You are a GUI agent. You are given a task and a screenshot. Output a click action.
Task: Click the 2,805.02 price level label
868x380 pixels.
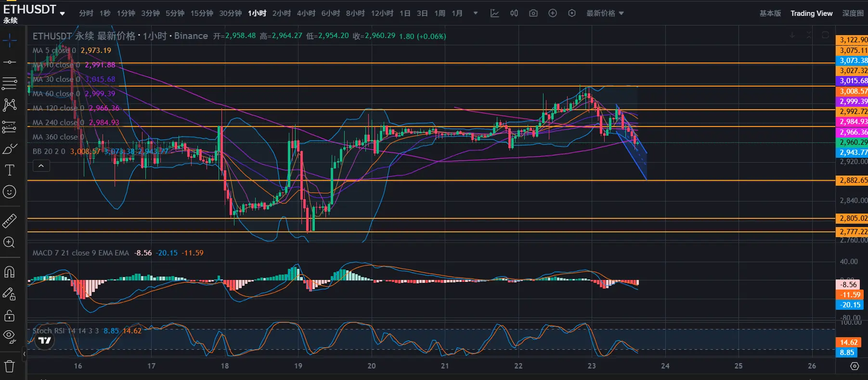click(852, 218)
